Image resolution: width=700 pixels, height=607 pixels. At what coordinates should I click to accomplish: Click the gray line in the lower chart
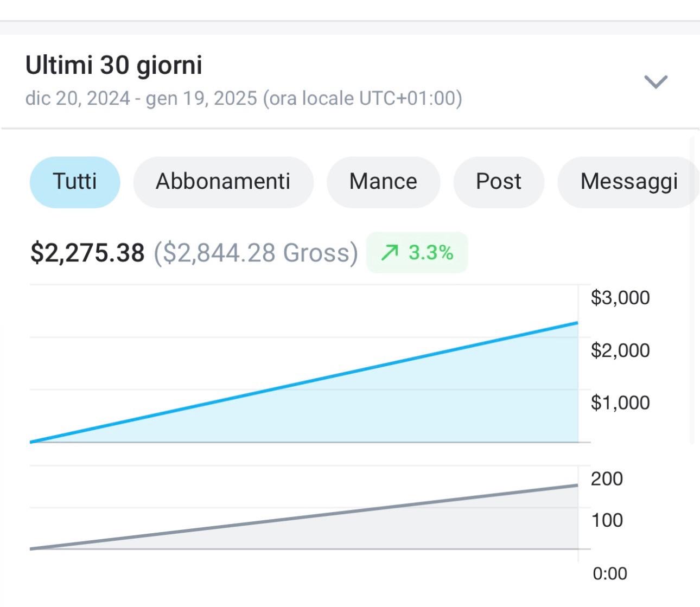[304, 517]
